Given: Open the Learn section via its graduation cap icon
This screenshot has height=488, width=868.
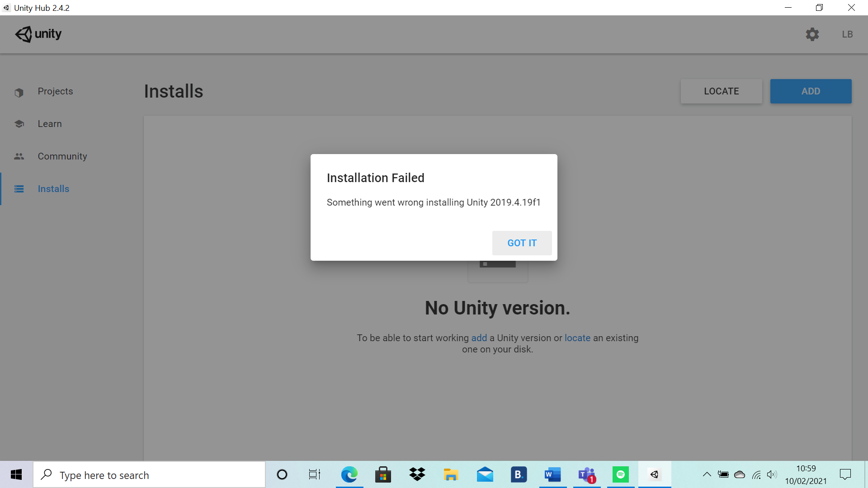Looking at the screenshot, I should (x=19, y=123).
